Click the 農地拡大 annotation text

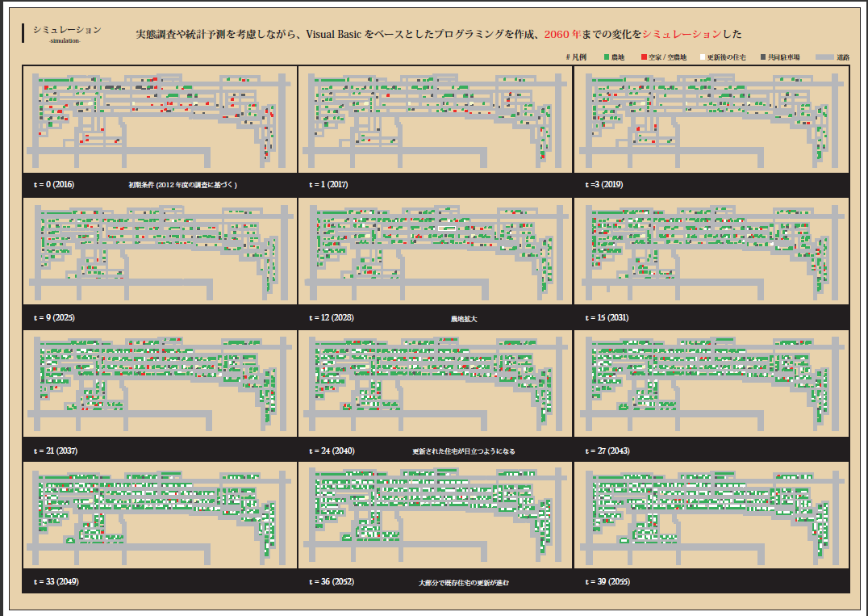coord(464,319)
